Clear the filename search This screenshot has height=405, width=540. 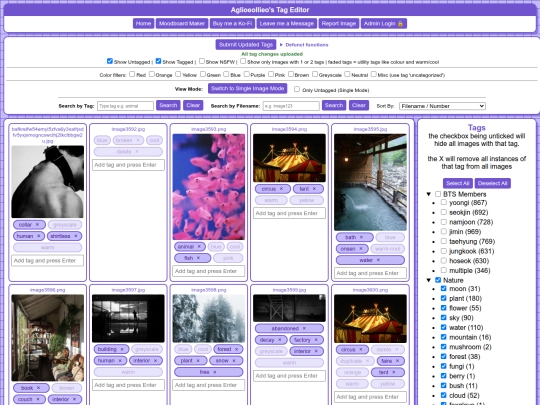tap(359, 105)
